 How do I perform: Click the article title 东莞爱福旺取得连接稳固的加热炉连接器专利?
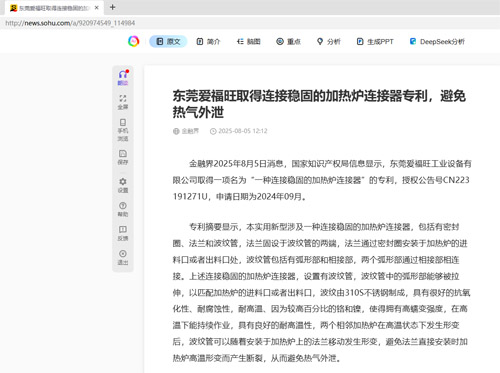click(x=319, y=104)
